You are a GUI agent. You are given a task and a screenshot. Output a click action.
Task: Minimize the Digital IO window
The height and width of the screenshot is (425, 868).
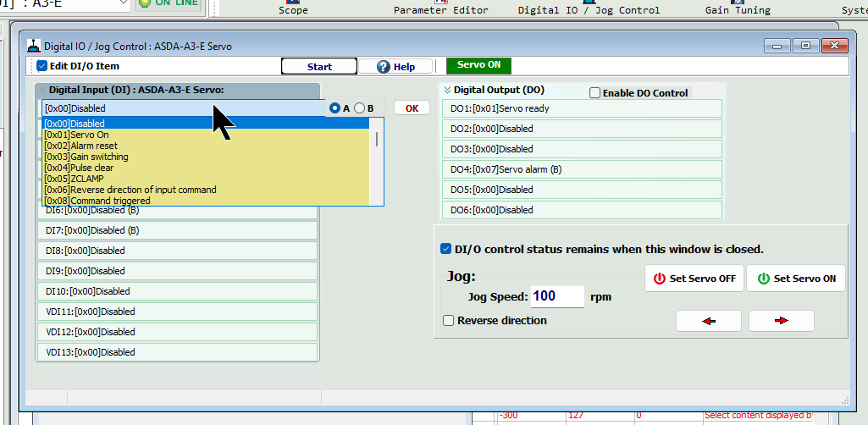777,46
